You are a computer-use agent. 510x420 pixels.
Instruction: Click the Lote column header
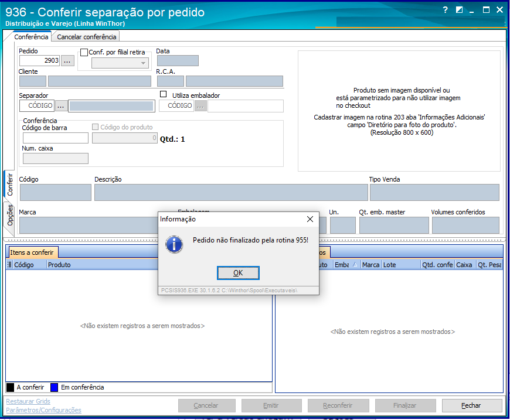point(401,265)
